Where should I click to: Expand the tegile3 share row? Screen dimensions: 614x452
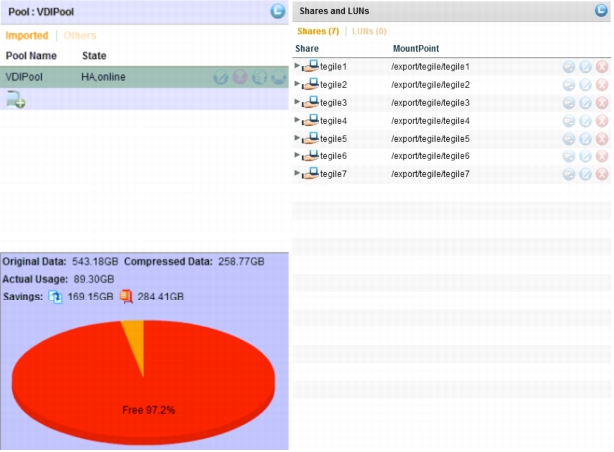[x=297, y=102]
